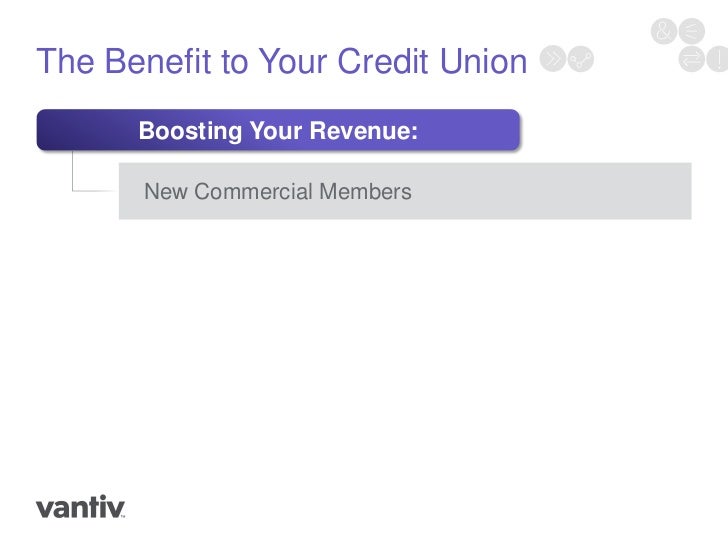This screenshot has width=728, height=546.
Task: Click the exclamation mark circle icon
Action: 718,59
